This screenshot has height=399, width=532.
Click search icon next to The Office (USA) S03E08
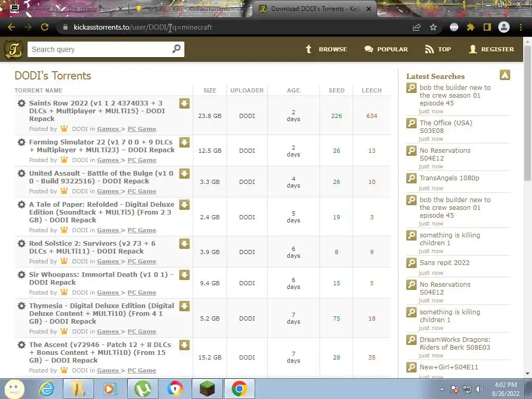tap(411, 123)
